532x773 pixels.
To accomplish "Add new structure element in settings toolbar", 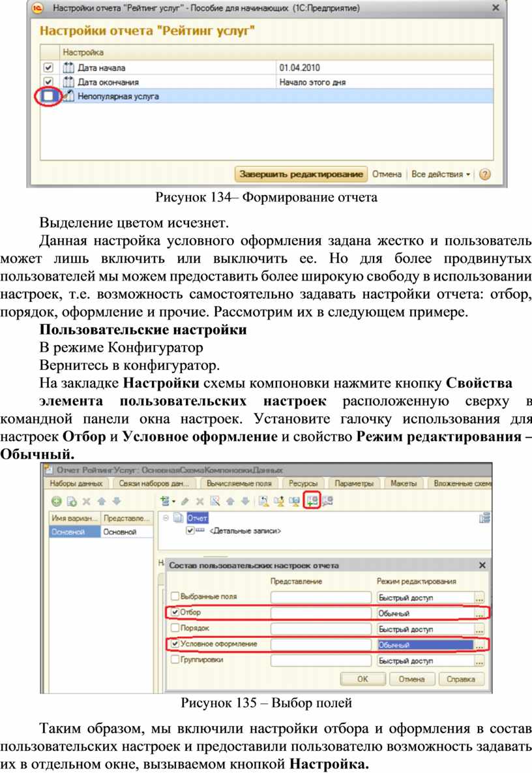I will point(165,502).
